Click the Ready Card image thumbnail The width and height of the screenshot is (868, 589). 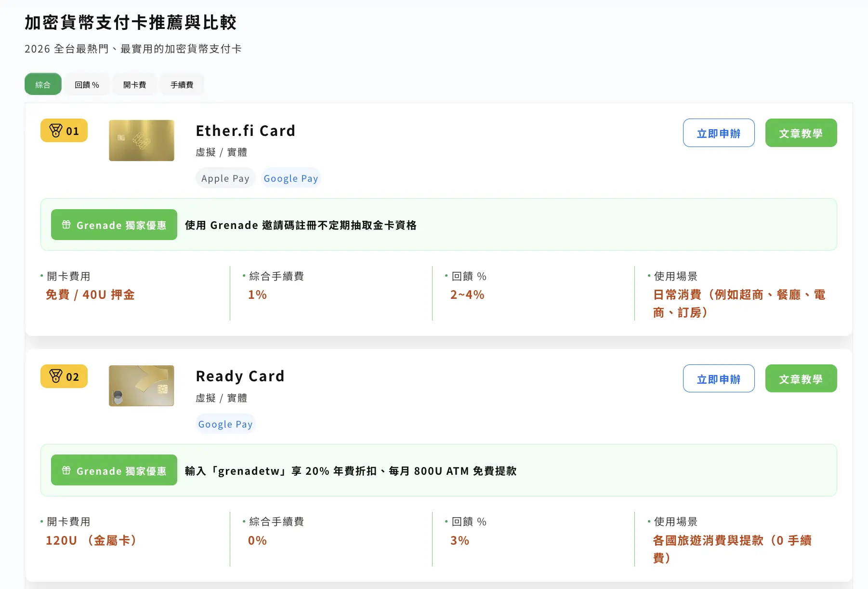click(142, 386)
